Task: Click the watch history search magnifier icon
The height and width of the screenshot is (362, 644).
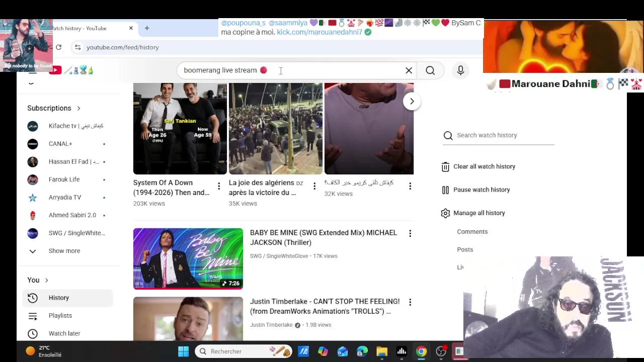Action: [x=448, y=135]
